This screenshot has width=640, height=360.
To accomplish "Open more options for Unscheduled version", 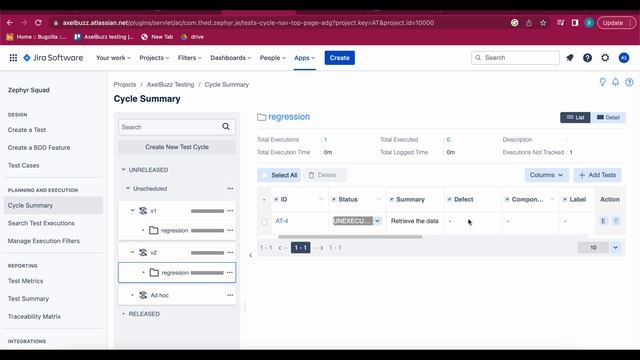I will [x=230, y=189].
